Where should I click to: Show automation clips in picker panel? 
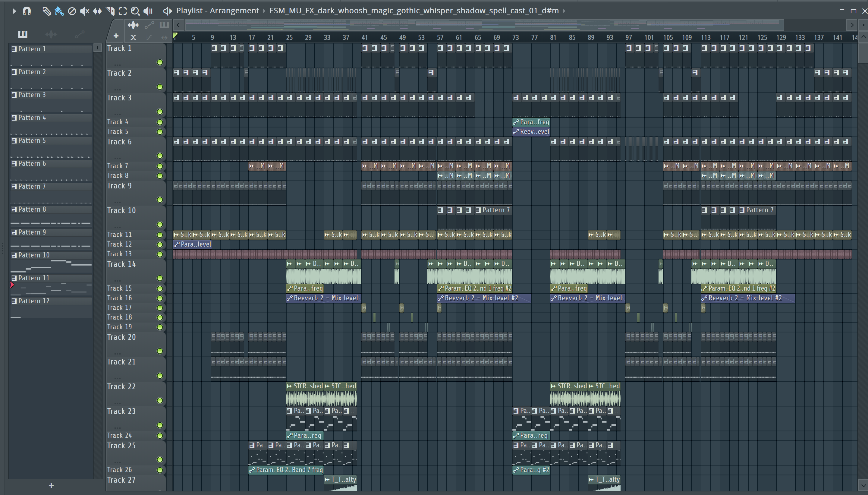coord(80,34)
